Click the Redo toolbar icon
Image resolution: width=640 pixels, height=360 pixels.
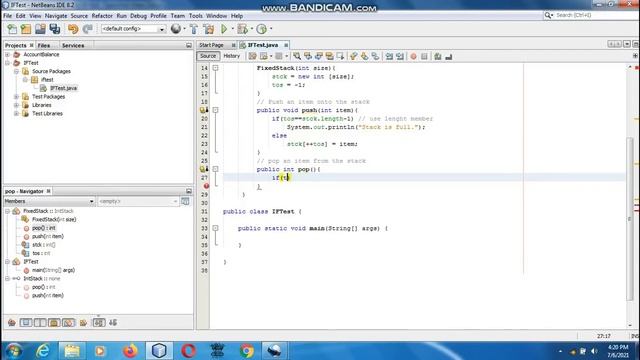[87, 29]
